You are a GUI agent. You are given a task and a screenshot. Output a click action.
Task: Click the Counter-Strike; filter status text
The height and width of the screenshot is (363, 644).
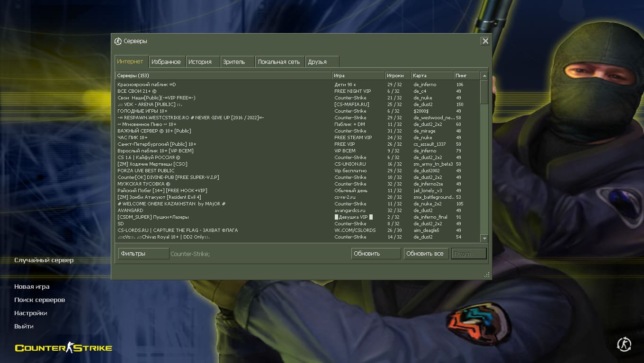click(x=190, y=254)
